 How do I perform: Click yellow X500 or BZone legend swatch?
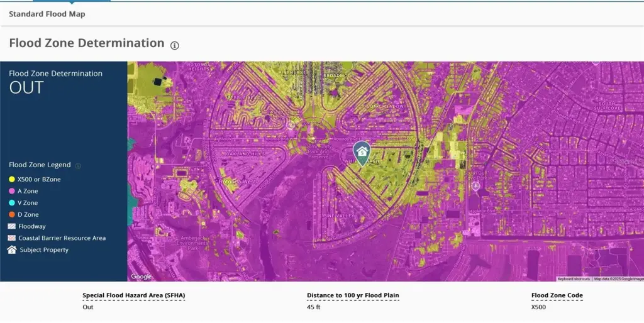pos(12,180)
